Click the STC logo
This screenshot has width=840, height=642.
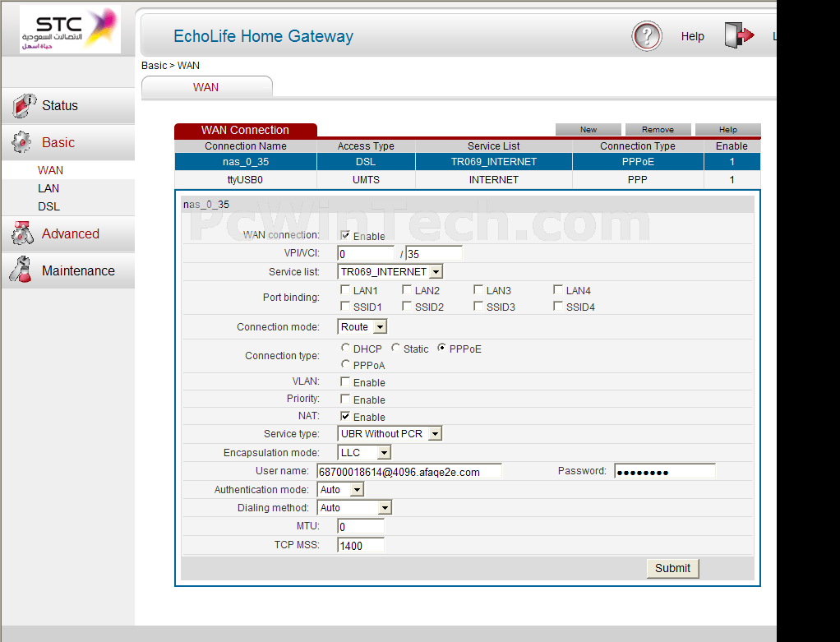[x=70, y=30]
